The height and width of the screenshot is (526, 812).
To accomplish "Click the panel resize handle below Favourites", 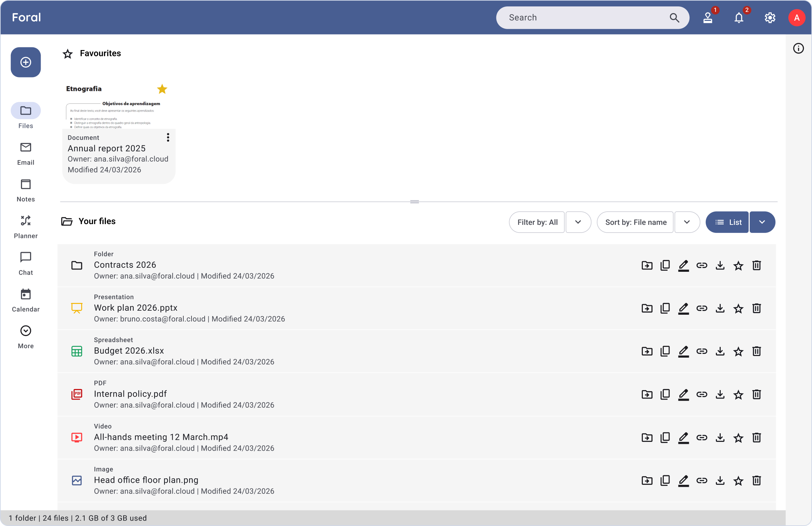I will pos(414,201).
